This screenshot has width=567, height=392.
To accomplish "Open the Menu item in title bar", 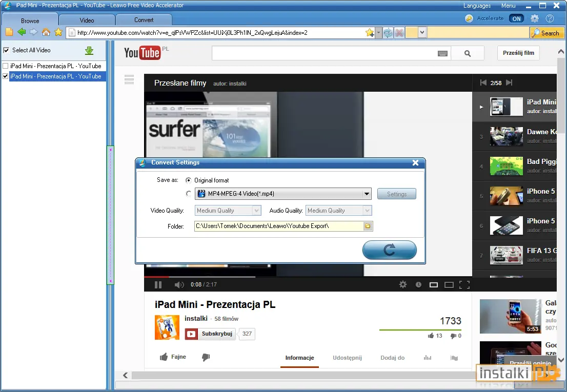I will tap(508, 6).
